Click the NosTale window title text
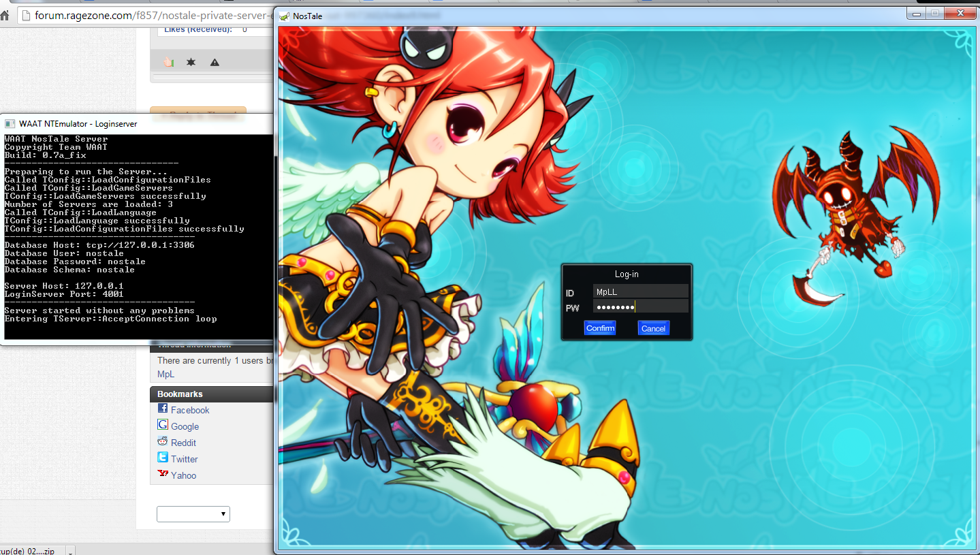The image size is (980, 555). (308, 16)
